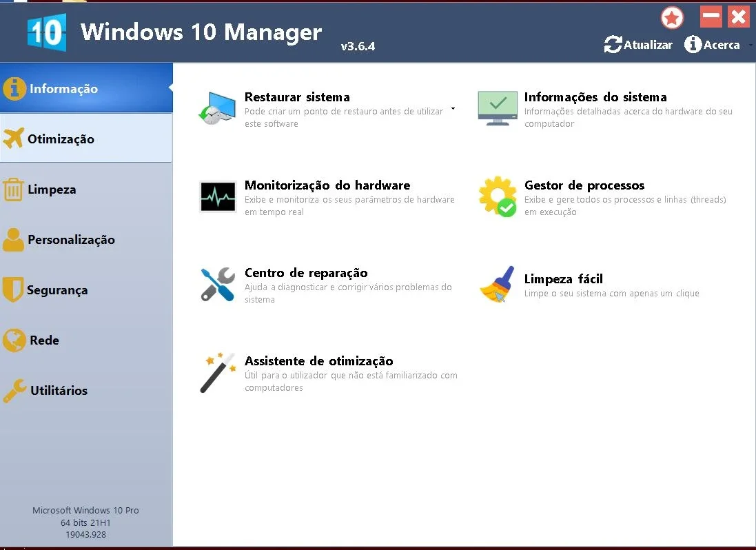Click the Monitorização do hardware pulse icon
Viewport: 756px width, 550px height.
pyautogui.click(x=218, y=196)
